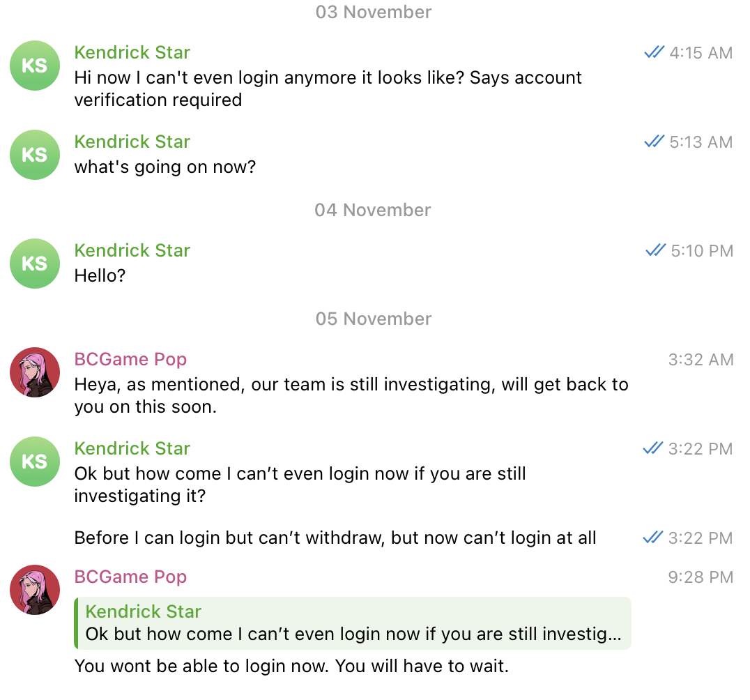
Task: Select the 04 November date separator
Action: point(373,210)
